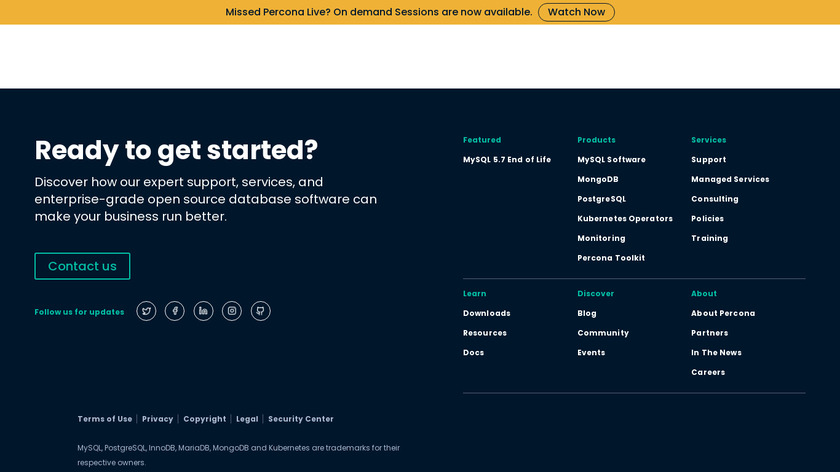Open Managed Services link
Image resolution: width=840 pixels, height=472 pixels.
(x=730, y=179)
